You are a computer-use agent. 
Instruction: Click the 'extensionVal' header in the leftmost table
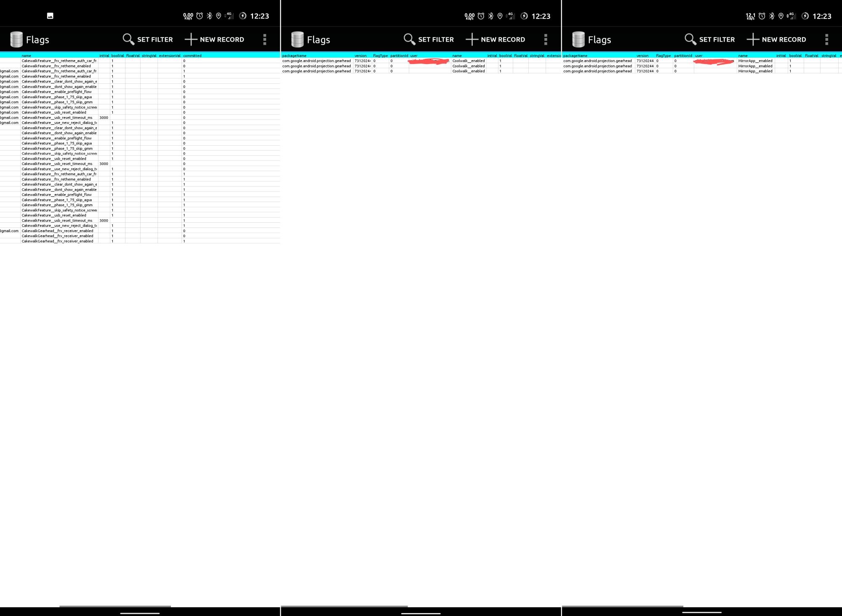[170, 56]
